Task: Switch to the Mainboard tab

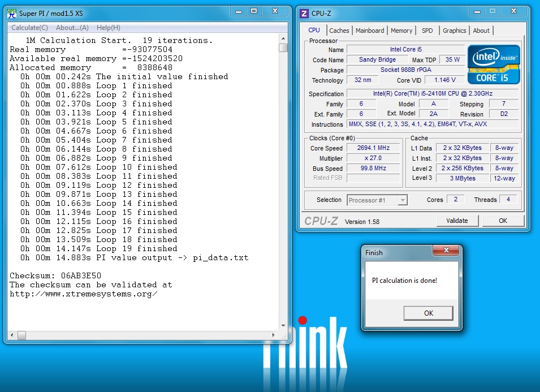Action: click(370, 31)
